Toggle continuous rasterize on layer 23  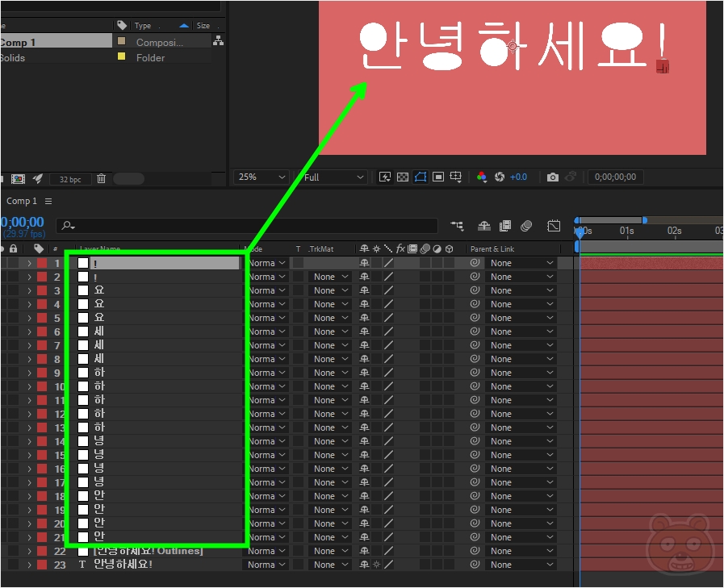click(376, 565)
